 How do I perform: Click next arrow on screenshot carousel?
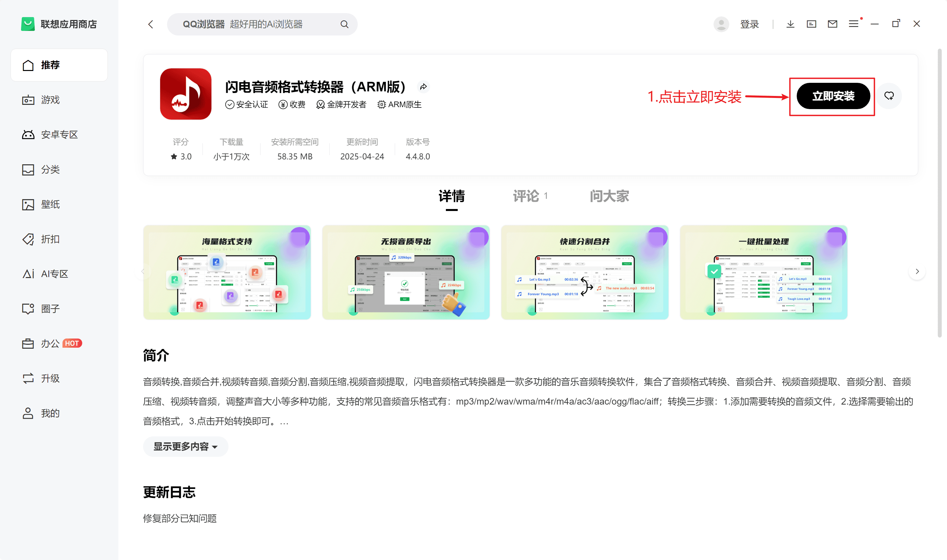click(917, 272)
